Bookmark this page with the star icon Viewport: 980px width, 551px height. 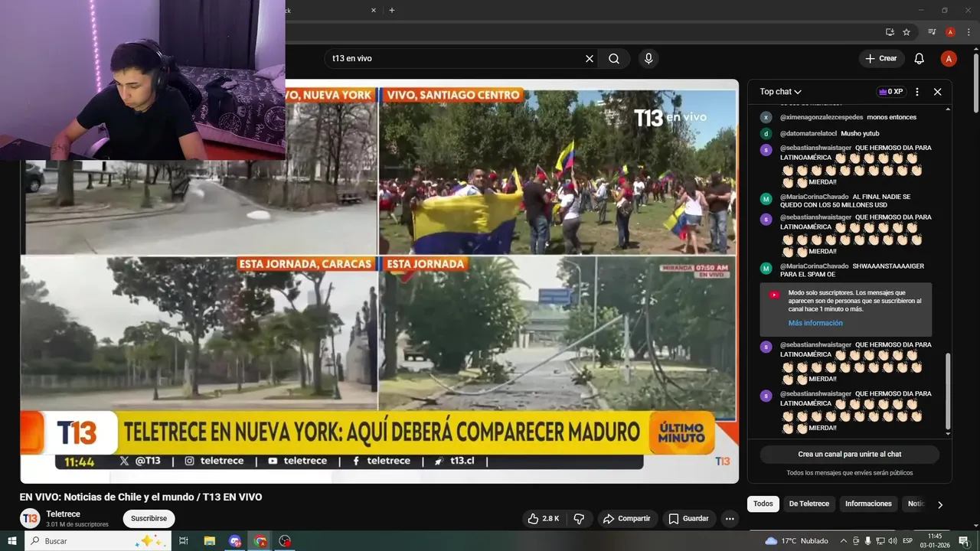906,32
